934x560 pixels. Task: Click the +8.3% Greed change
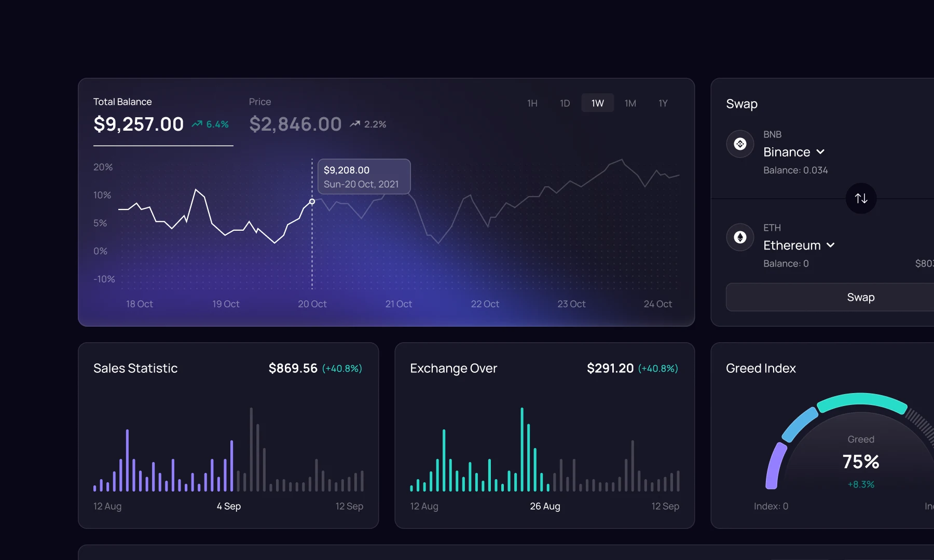[861, 484]
